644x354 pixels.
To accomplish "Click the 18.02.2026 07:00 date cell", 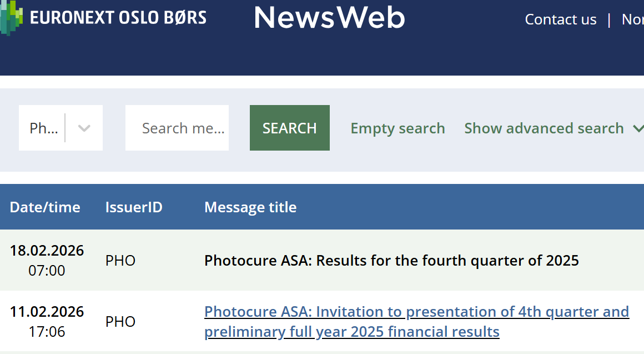I will coord(47,260).
